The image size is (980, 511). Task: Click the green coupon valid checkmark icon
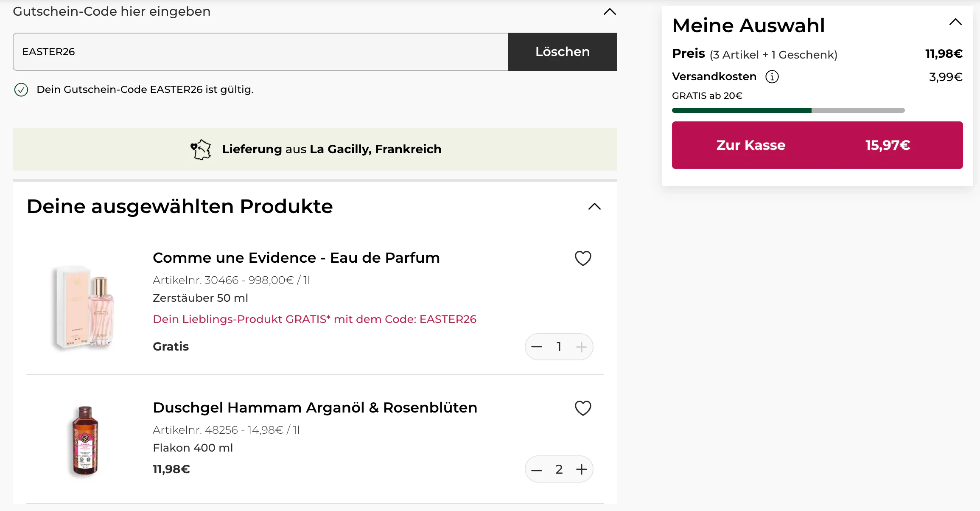(21, 90)
